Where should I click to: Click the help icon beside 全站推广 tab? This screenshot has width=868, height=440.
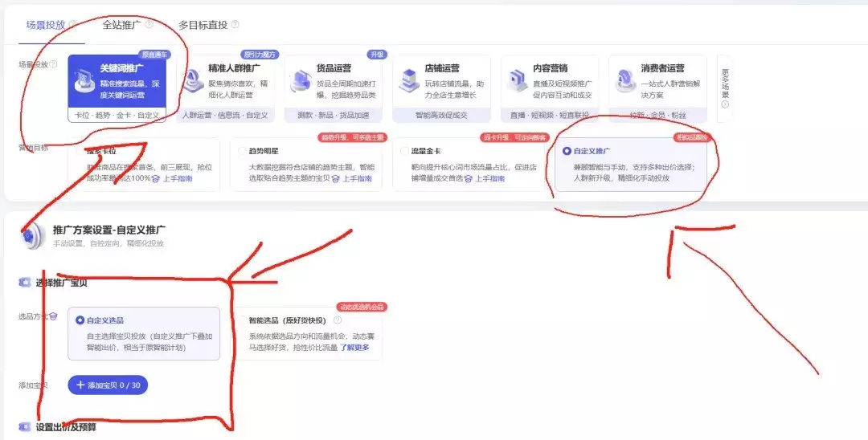pos(149,24)
